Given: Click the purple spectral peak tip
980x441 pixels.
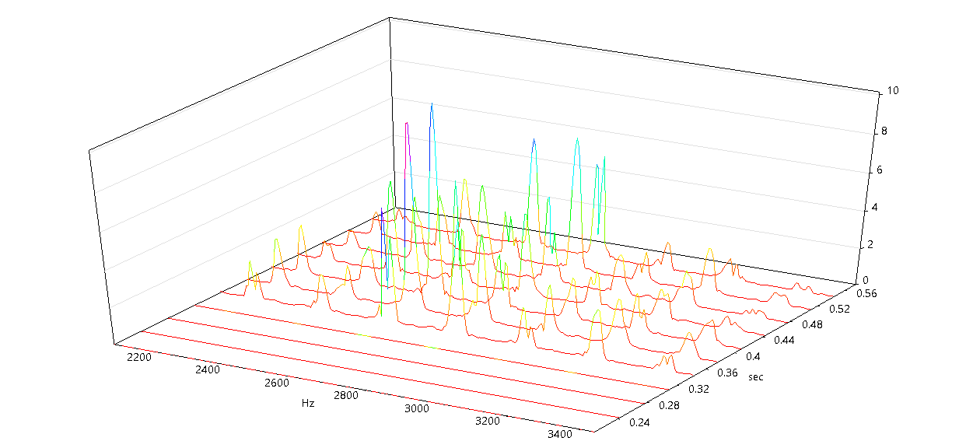Looking at the screenshot, I should pos(407,123).
